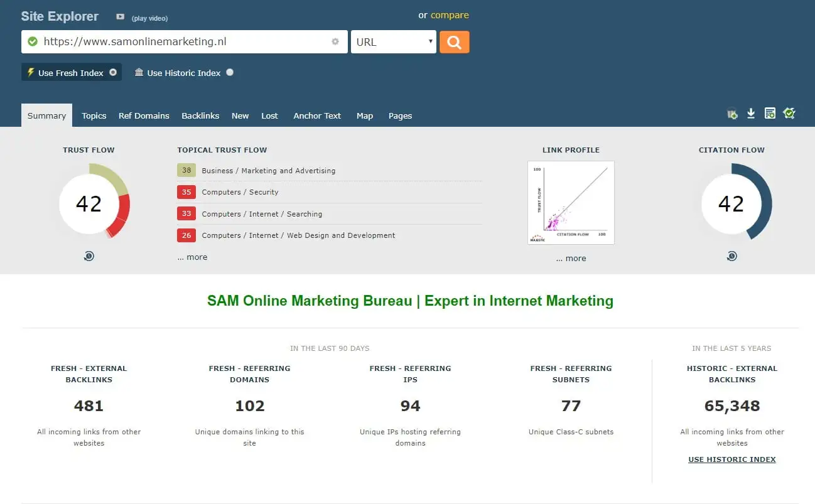Select the Use Historic Index radio button

pyautogui.click(x=230, y=72)
